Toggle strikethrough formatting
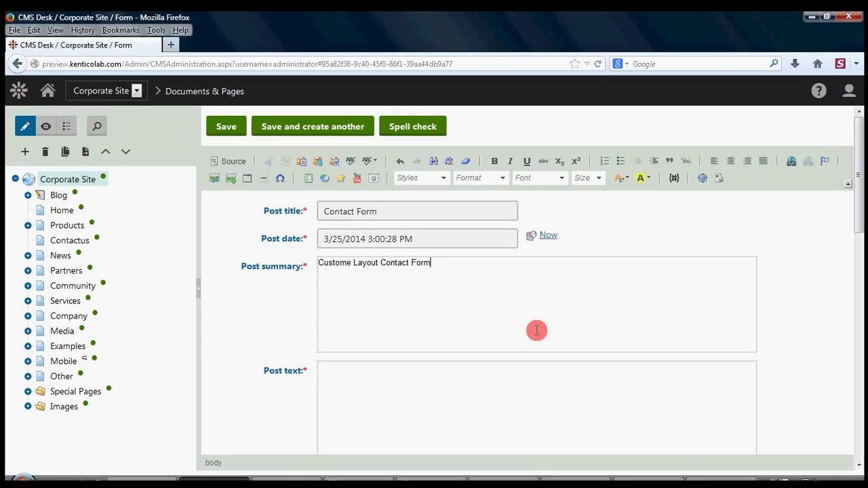The image size is (868, 488). (543, 161)
